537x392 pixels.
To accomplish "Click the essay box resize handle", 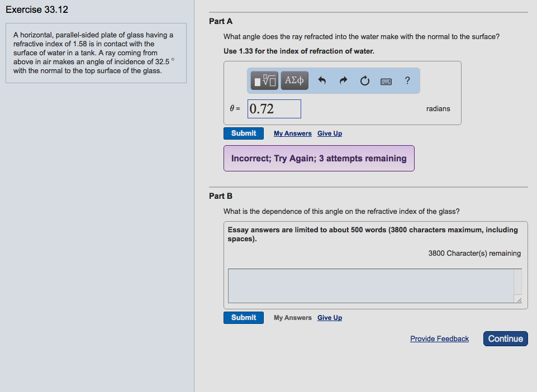I will point(519,300).
